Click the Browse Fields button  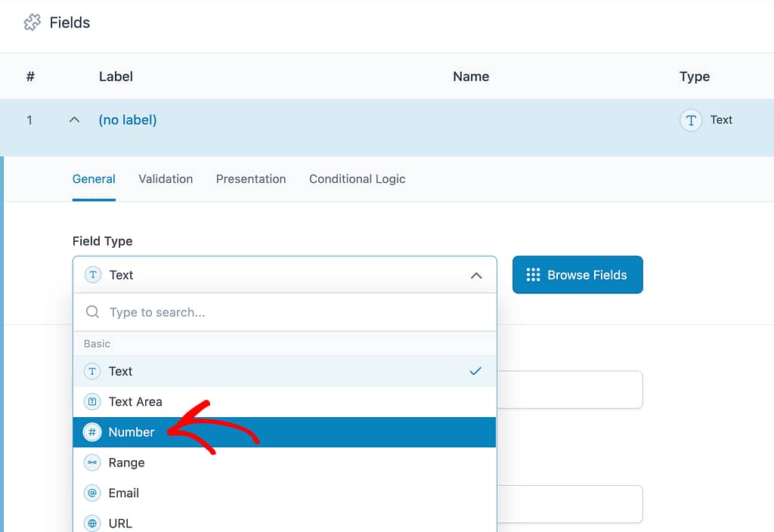(x=577, y=275)
